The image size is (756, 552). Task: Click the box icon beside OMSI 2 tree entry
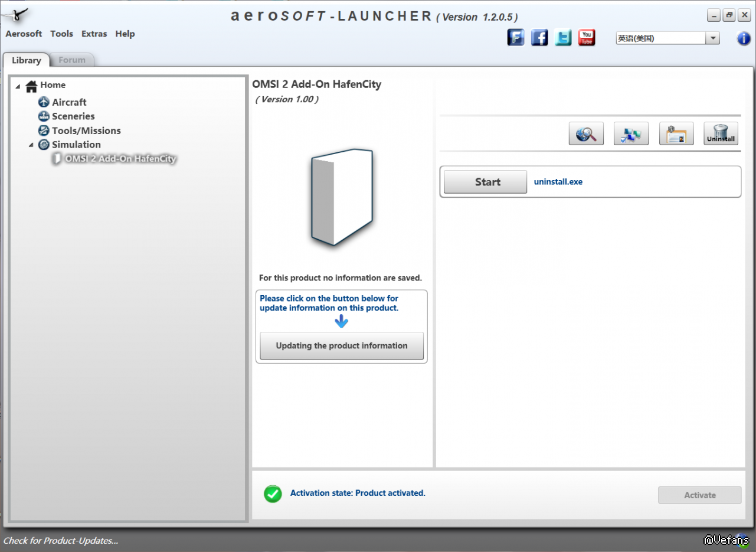tap(57, 159)
